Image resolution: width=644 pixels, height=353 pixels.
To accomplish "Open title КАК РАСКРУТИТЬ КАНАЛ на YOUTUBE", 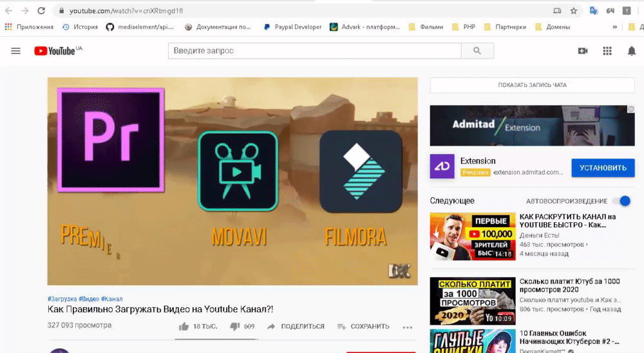I will [x=567, y=221].
